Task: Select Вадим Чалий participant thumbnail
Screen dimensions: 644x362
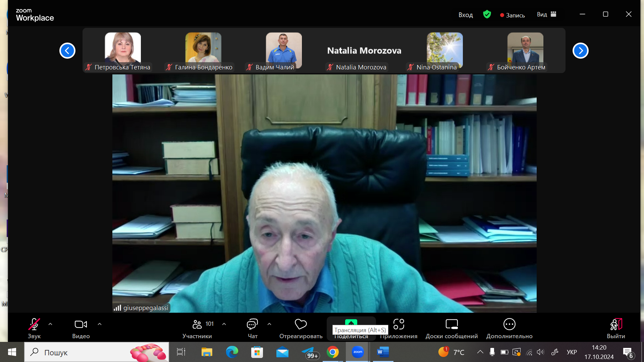Action: pyautogui.click(x=284, y=50)
